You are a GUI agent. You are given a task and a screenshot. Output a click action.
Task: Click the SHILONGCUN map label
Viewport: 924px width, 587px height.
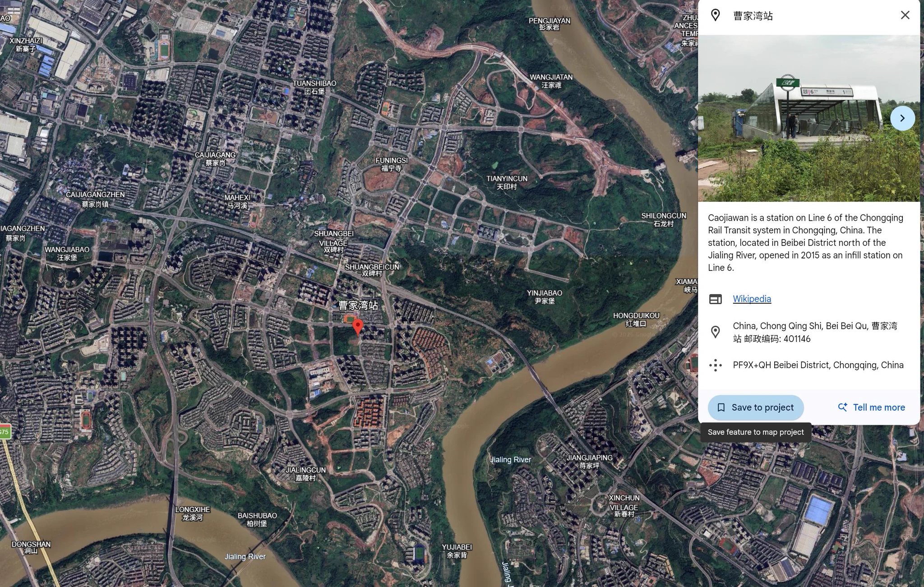click(664, 220)
